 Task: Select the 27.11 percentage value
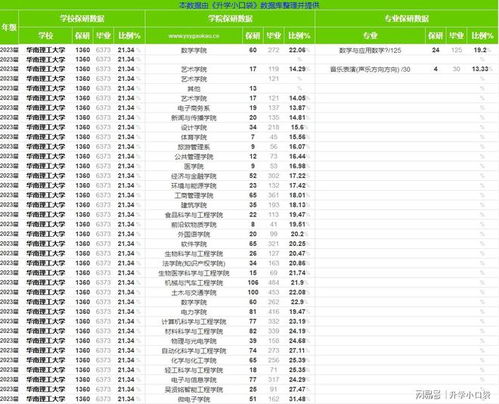(297, 350)
